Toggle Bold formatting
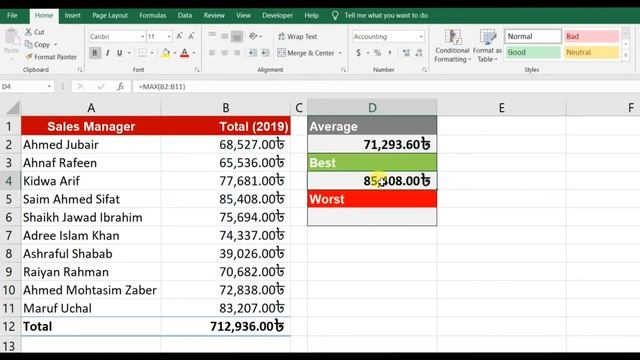The width and height of the screenshot is (640, 360). coord(95,53)
